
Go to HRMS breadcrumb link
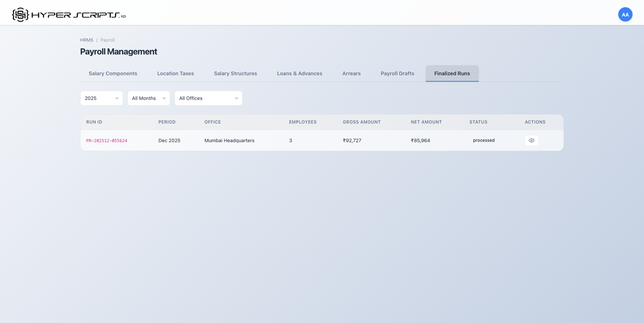pos(87,40)
